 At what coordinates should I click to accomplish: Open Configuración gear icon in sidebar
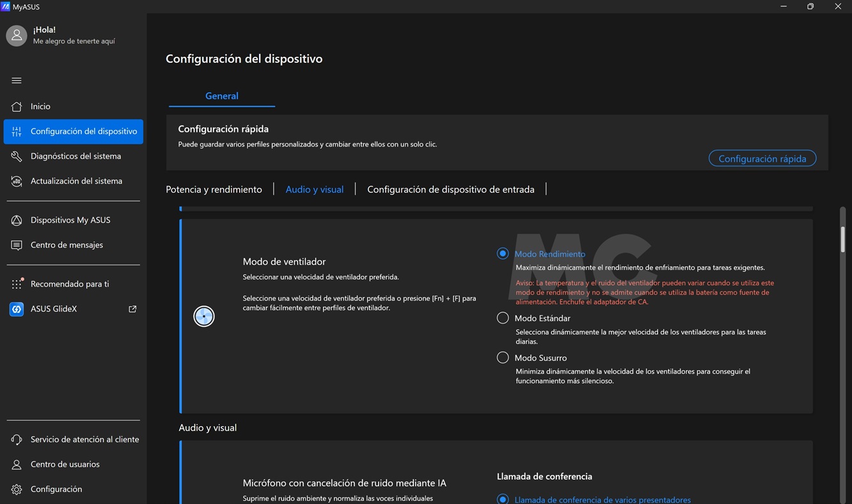pos(17,490)
